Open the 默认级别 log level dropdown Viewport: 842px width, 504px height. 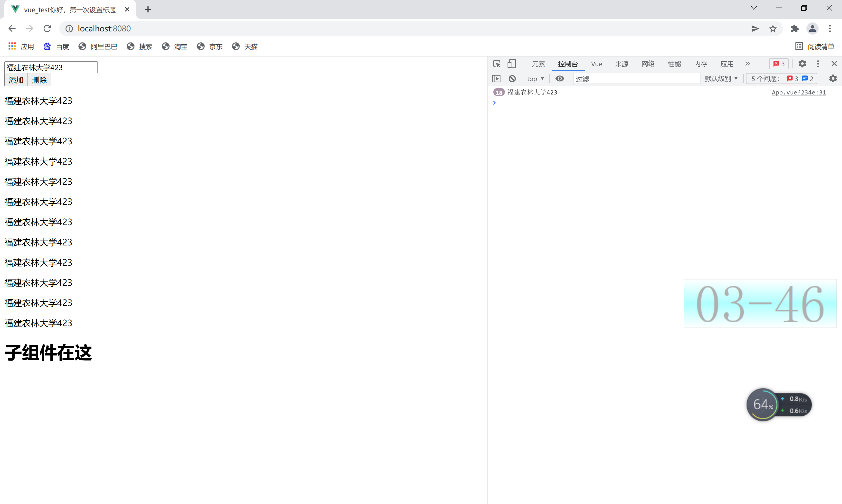721,78
